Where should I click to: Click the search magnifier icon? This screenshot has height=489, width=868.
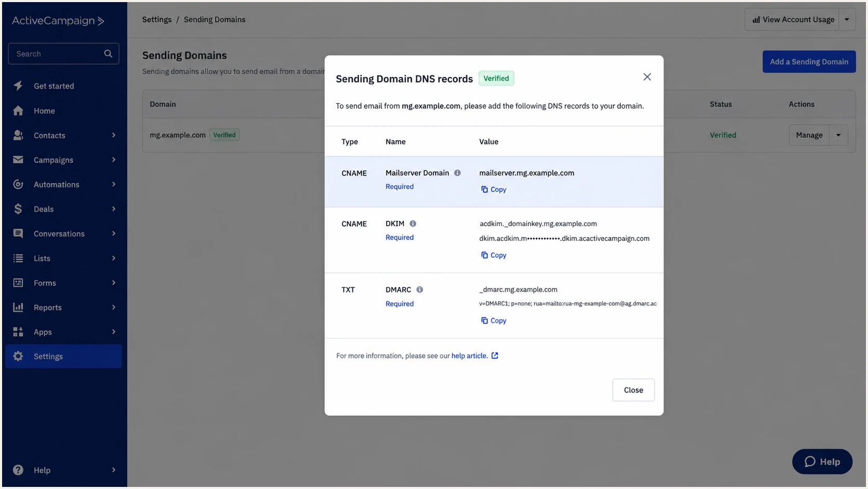[x=108, y=54]
